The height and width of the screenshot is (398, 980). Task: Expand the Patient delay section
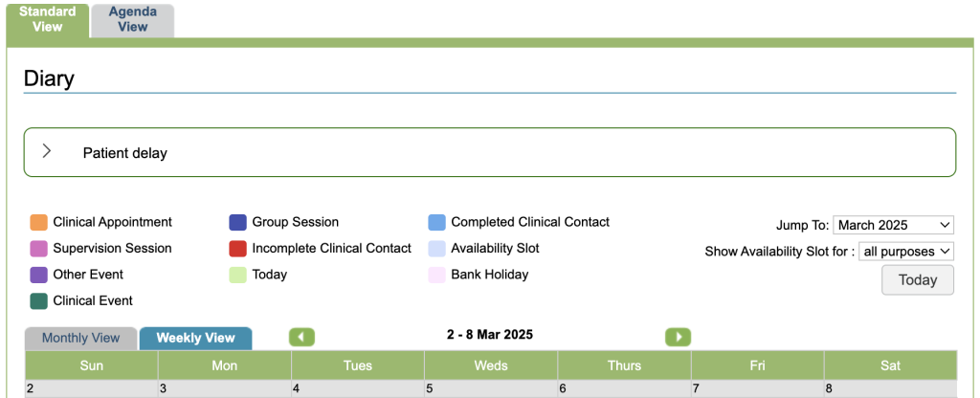(x=46, y=152)
